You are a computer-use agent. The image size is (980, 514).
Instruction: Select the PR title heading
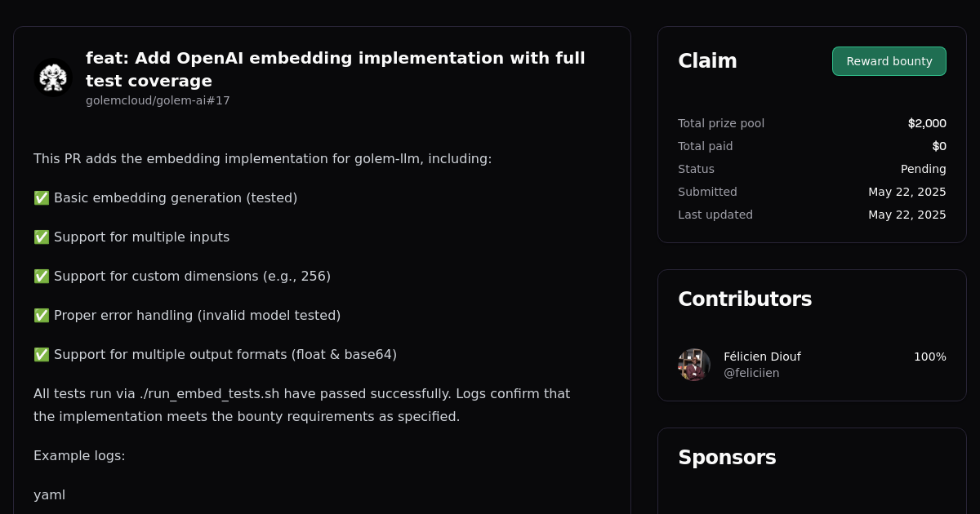point(336,69)
